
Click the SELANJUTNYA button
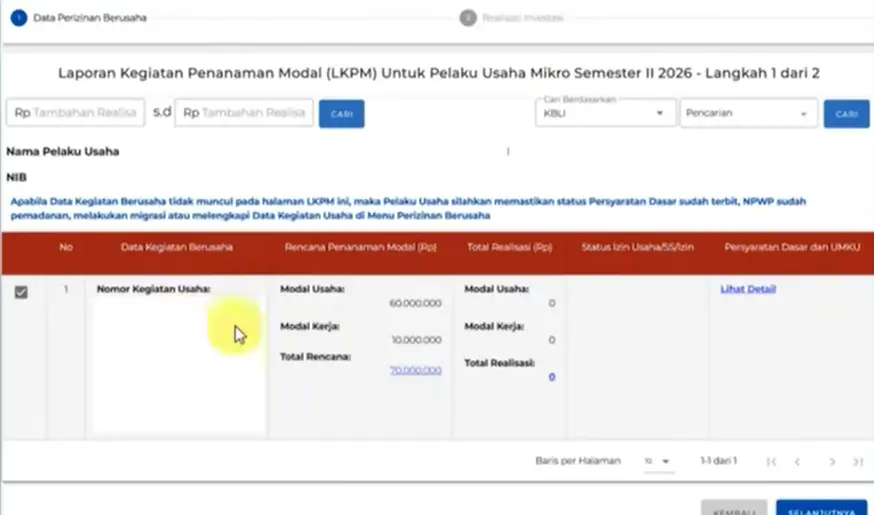[822, 508]
